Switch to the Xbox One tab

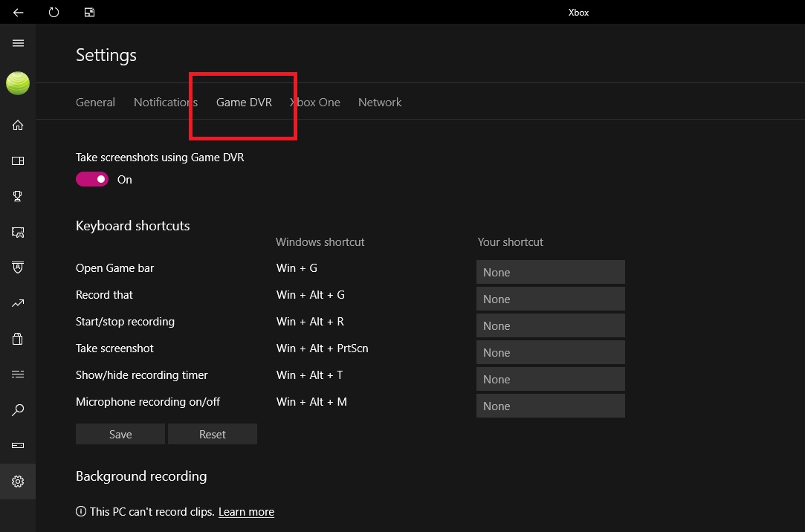coord(315,102)
